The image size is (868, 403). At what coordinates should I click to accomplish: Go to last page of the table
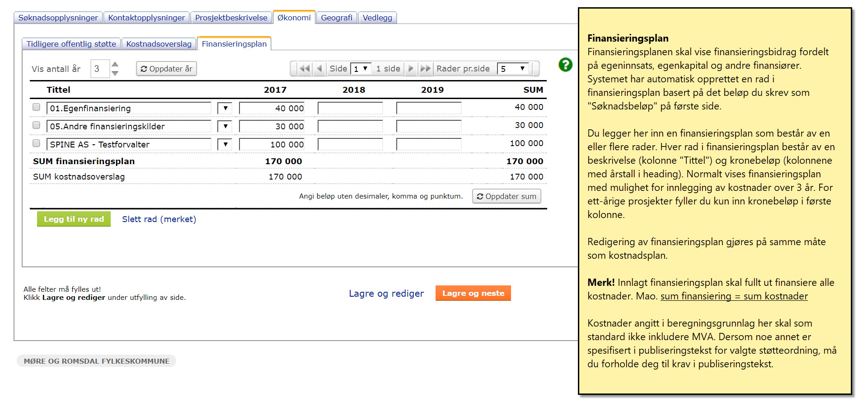click(425, 69)
